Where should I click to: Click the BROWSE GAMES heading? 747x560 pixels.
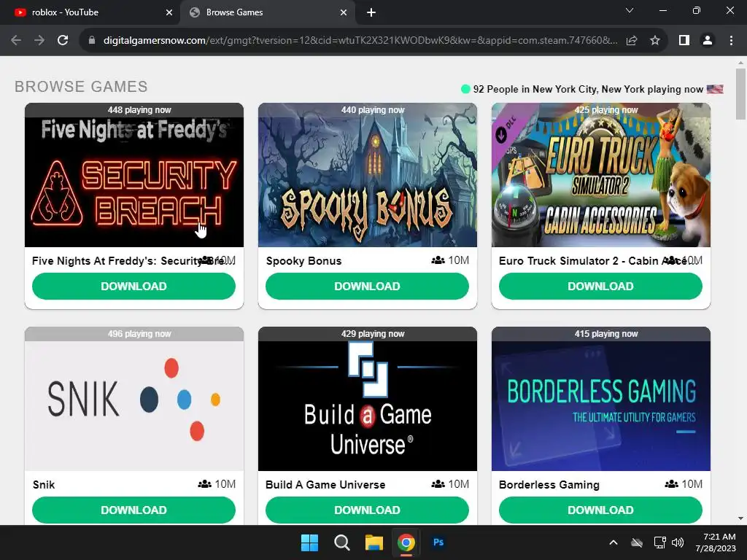pos(81,87)
